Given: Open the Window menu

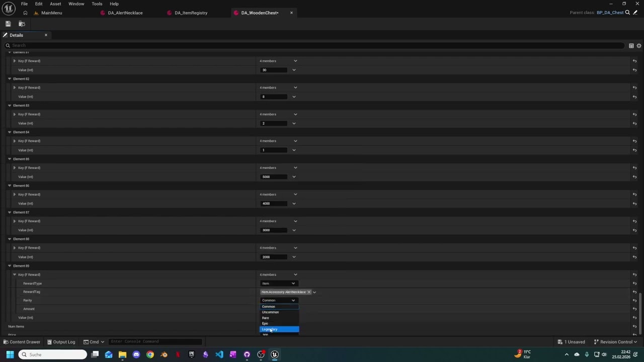Looking at the screenshot, I should 76,4.
